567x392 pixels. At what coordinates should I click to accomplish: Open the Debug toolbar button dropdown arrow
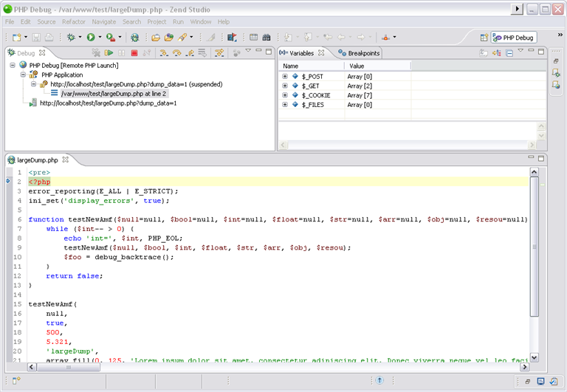(x=80, y=37)
